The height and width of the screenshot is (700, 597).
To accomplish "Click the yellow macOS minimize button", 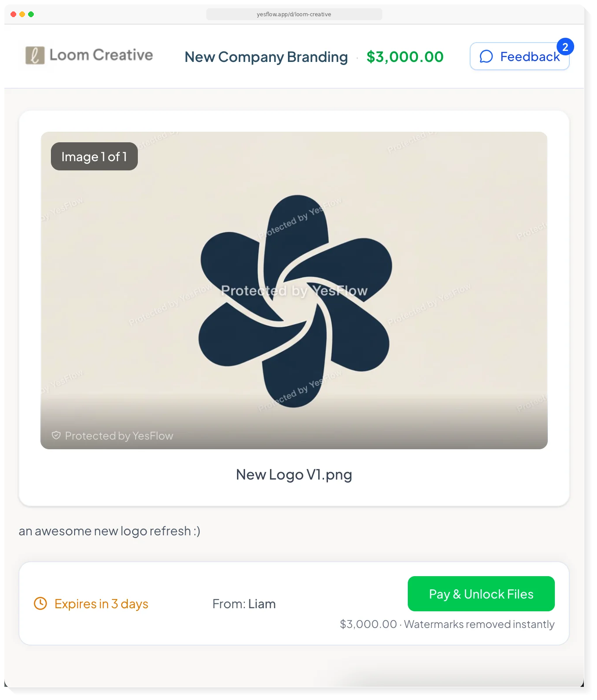I will pyautogui.click(x=22, y=14).
